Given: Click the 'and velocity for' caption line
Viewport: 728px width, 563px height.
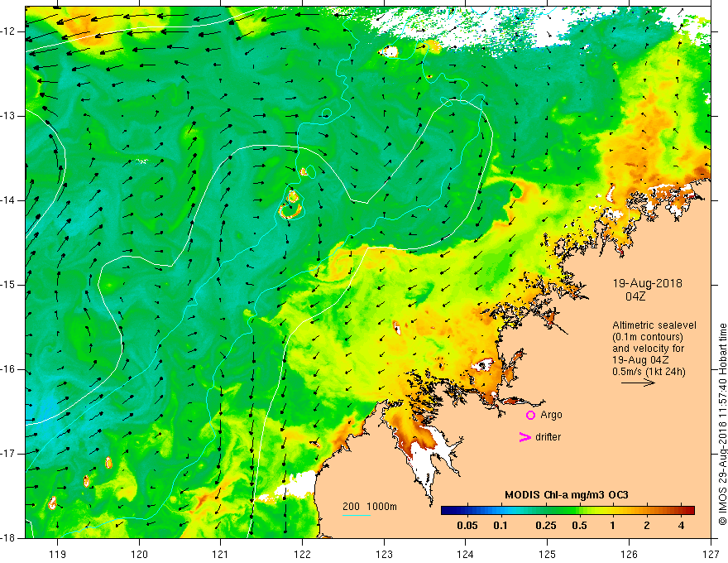Looking at the screenshot, I should (x=648, y=349).
